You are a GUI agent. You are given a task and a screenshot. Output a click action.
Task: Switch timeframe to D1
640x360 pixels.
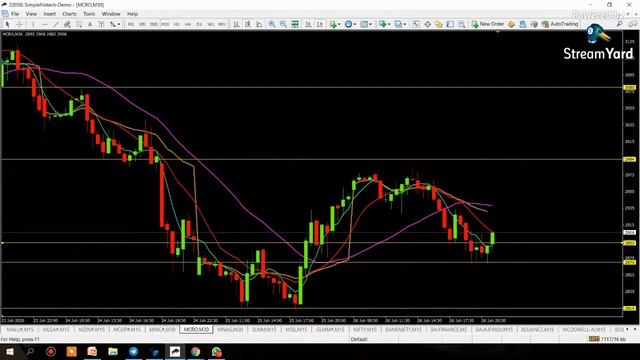199,24
